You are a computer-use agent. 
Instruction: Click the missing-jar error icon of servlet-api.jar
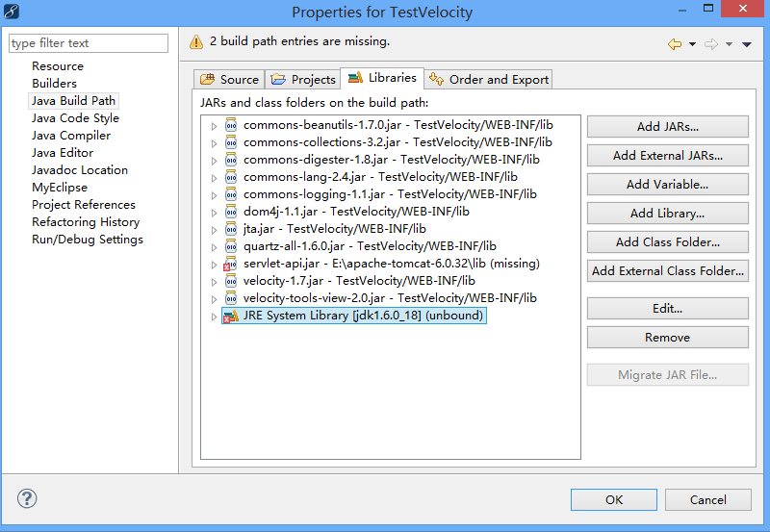pos(230,264)
